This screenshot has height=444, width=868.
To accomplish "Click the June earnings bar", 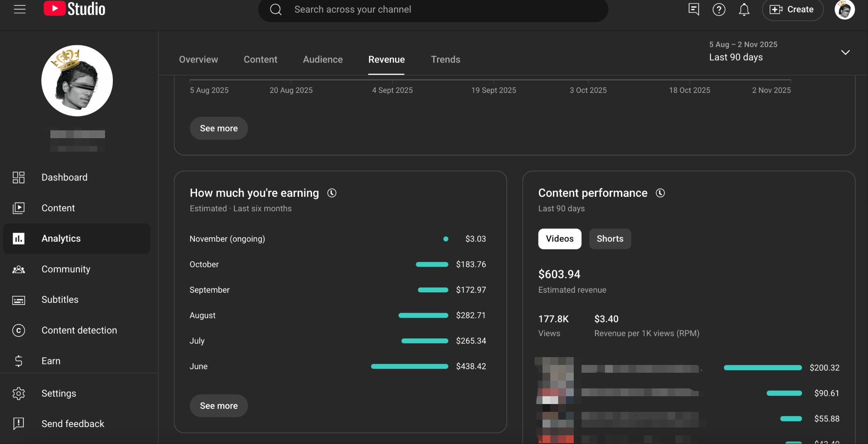I will (409, 366).
